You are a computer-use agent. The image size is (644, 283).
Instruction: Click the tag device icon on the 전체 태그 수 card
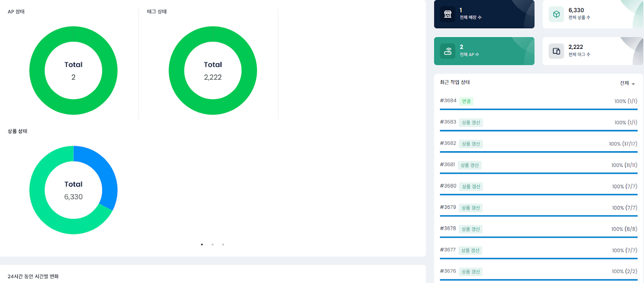click(556, 51)
